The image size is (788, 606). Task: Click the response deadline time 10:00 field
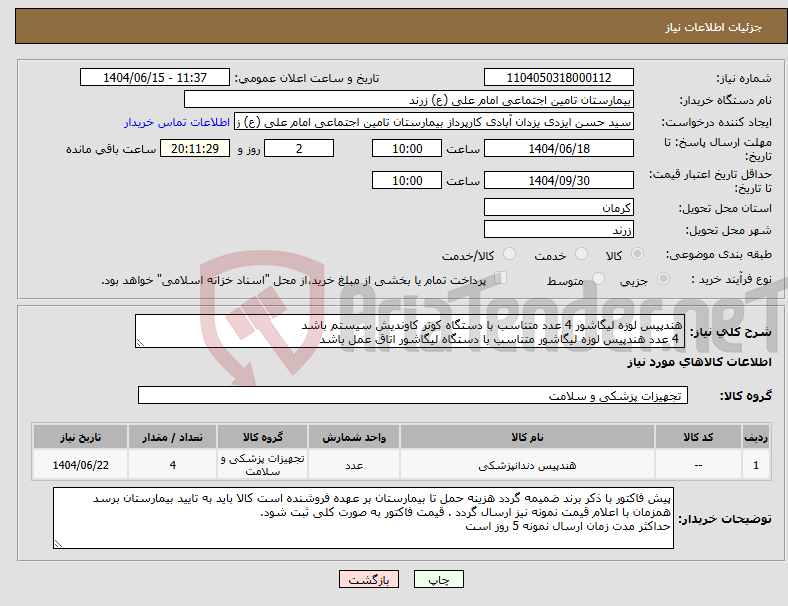(407, 148)
